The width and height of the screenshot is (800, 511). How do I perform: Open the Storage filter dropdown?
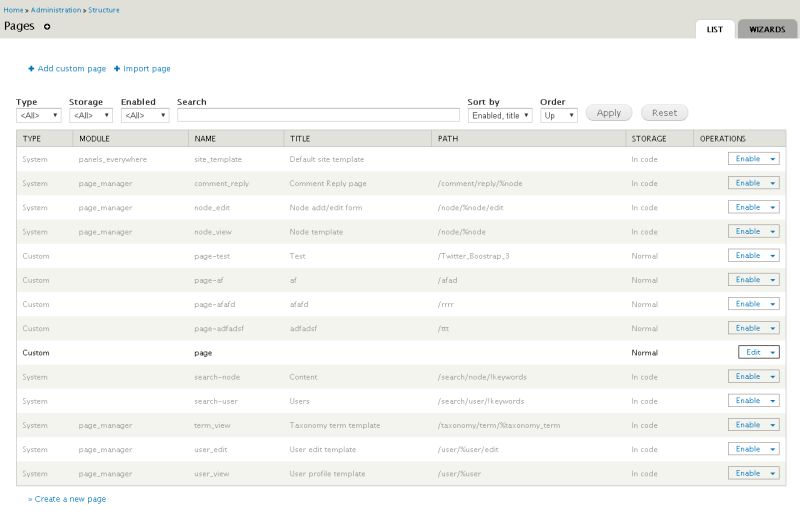pos(91,115)
